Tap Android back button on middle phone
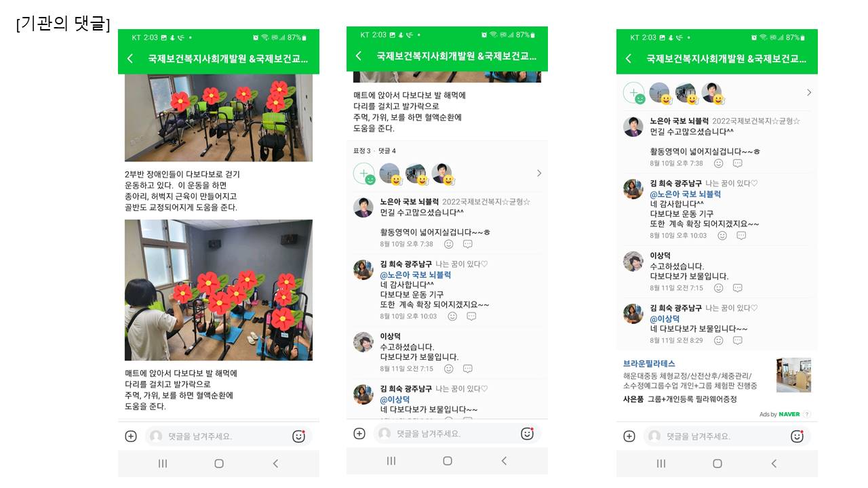This screenshot has height=488, width=868. pyautogui.click(x=504, y=461)
